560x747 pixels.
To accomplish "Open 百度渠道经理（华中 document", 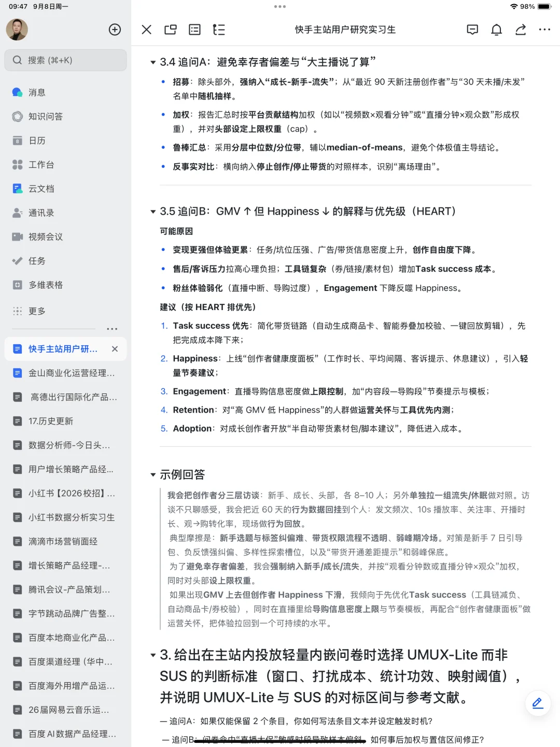I will point(65,662).
